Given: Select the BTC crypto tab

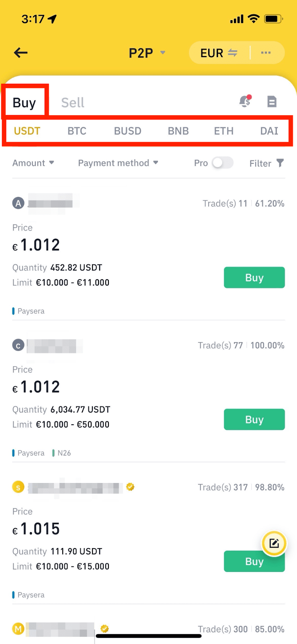Looking at the screenshot, I should coord(77,131).
